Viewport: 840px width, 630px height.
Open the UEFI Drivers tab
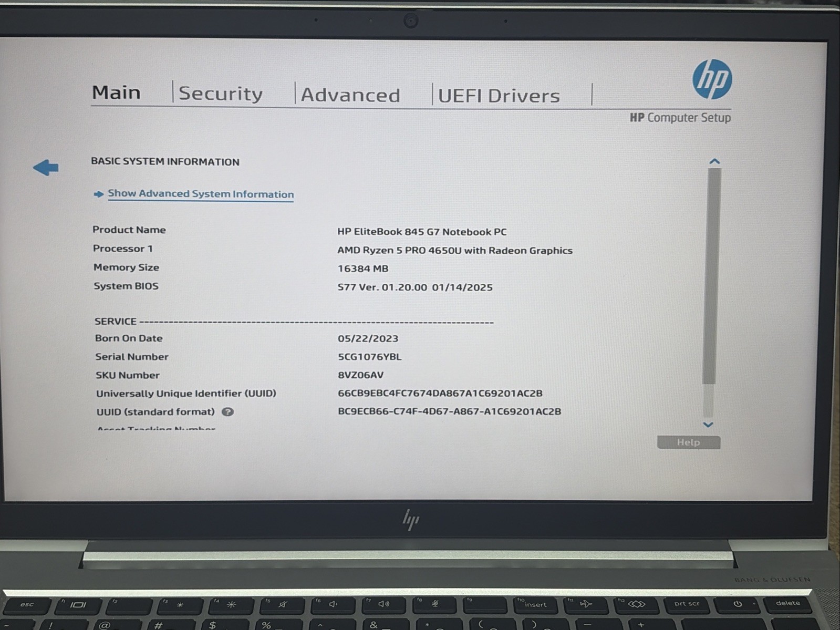coord(499,96)
